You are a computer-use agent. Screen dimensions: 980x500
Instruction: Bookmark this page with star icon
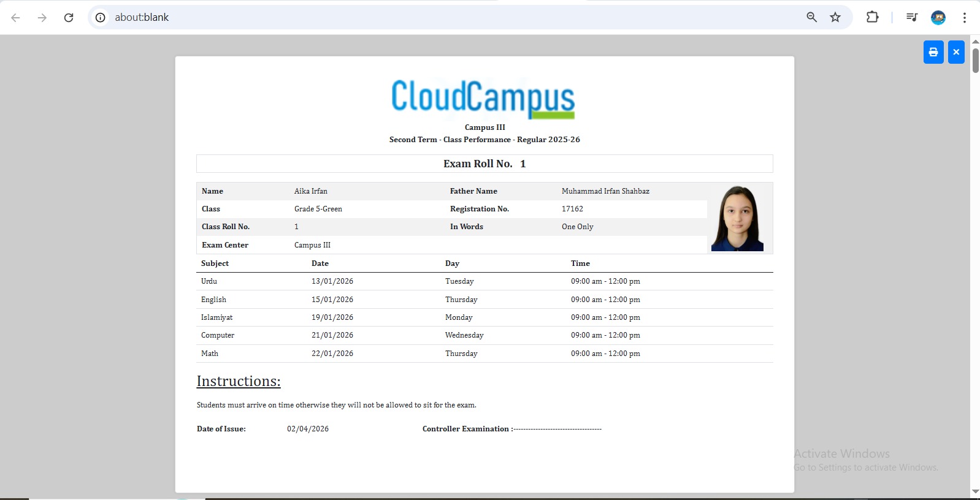[835, 17]
